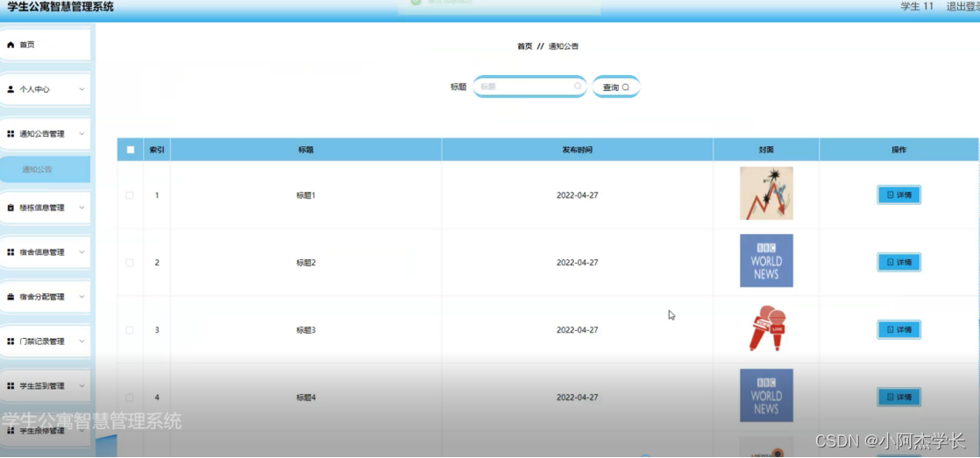
Task: Expand the 学生签到管理 chevron
Action: tap(82, 385)
